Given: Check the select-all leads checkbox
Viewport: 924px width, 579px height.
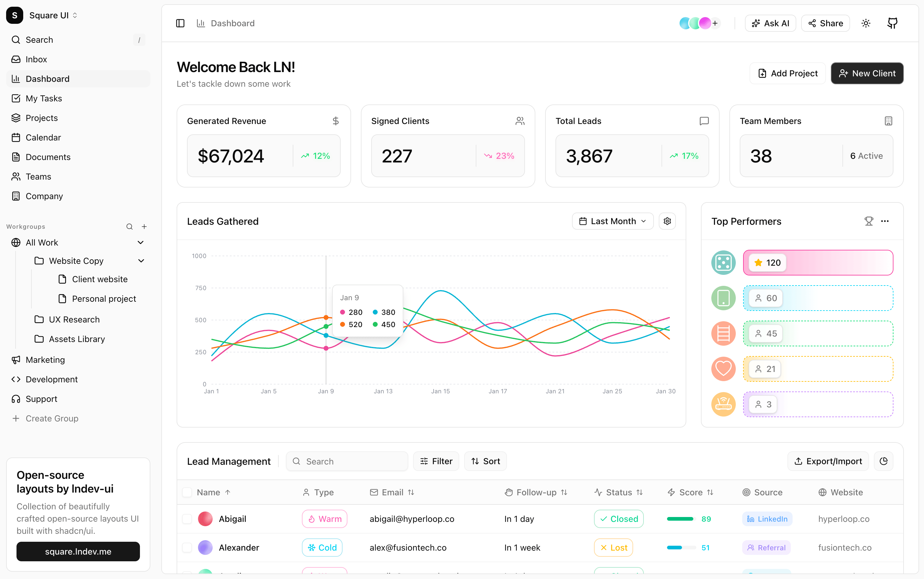Looking at the screenshot, I should coord(187,492).
